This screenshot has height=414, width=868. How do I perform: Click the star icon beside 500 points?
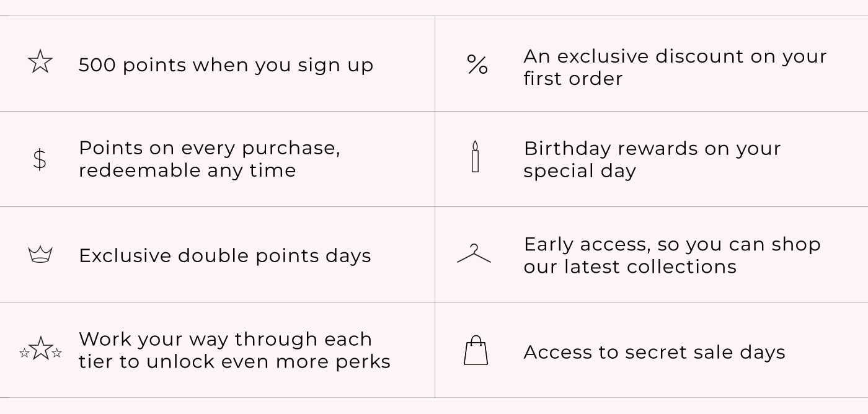point(40,62)
